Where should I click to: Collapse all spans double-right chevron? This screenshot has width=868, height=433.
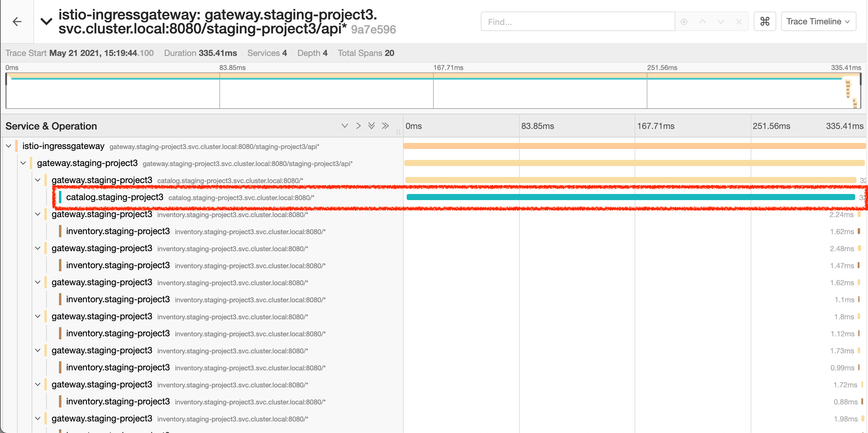(x=385, y=126)
